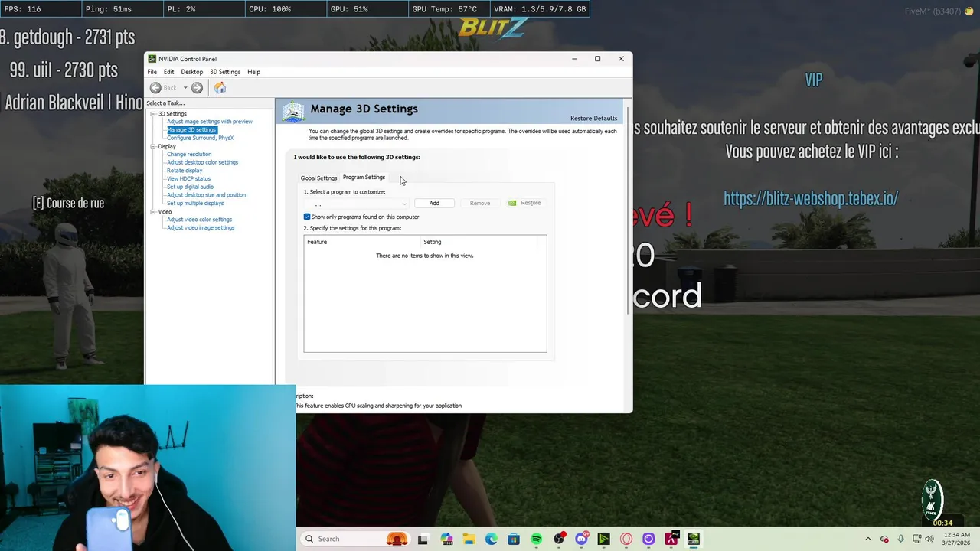This screenshot has height=551, width=980.
Task: Open Task View on the taskbar
Action: tap(423, 540)
